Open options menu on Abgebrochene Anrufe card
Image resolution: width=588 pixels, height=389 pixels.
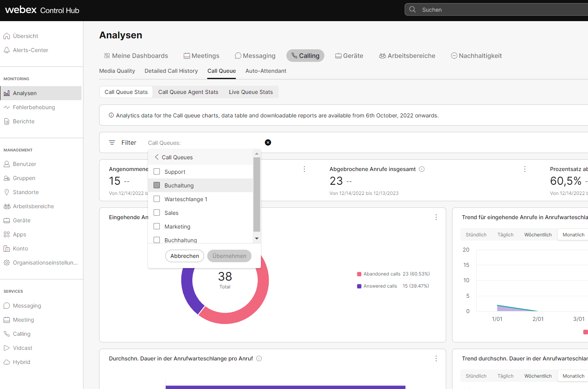(x=525, y=169)
